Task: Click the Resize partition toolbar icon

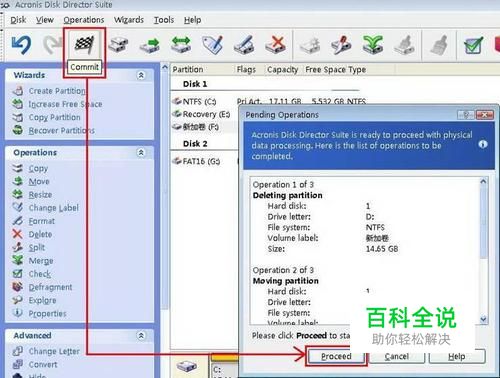Action: [181, 45]
